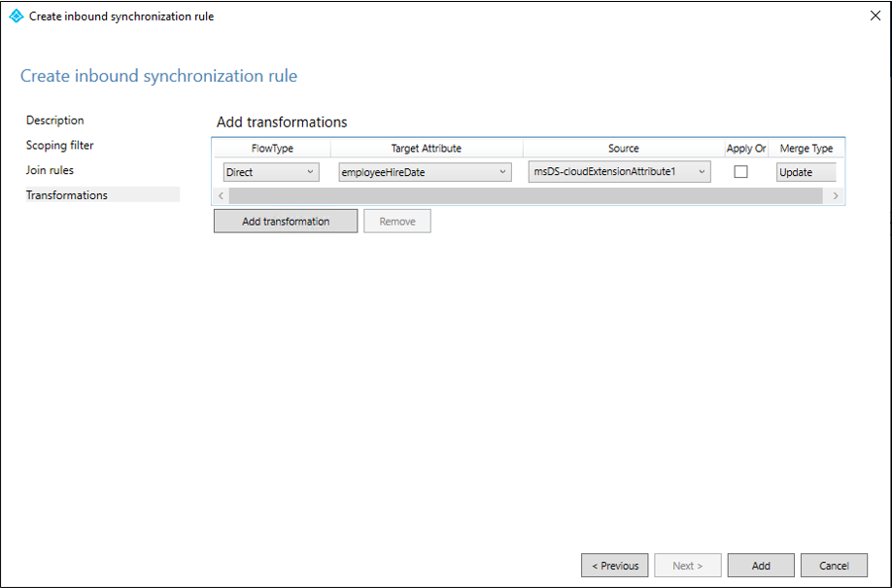This screenshot has width=892, height=588.
Task: Click the Next navigation button
Action: point(687,565)
